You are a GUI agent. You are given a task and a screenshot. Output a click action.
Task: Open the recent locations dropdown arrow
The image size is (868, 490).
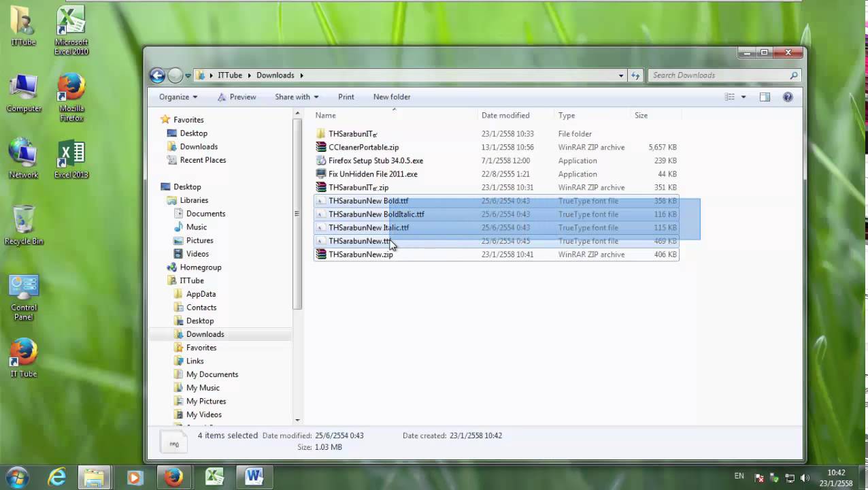(x=188, y=76)
